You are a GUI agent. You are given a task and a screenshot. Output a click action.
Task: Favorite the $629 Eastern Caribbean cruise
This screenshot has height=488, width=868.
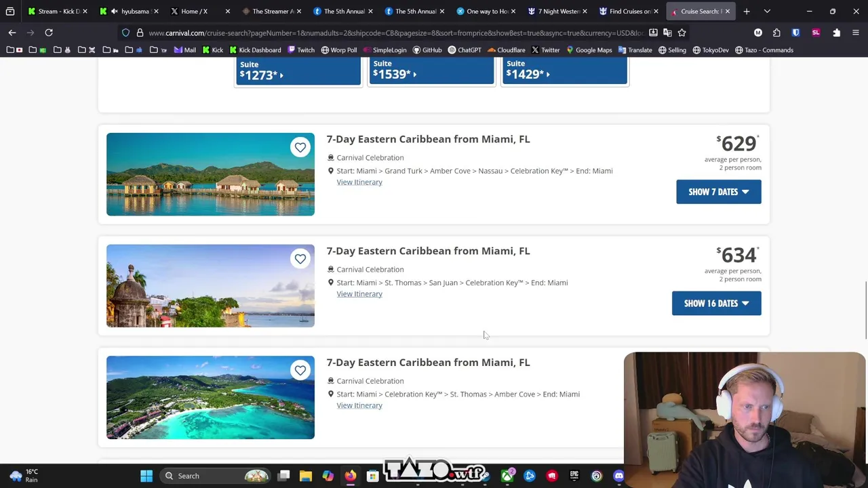300,147
